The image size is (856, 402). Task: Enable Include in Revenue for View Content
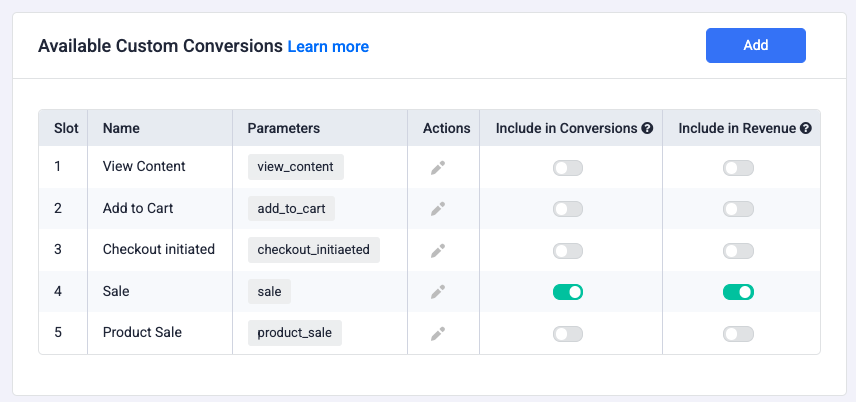(x=738, y=168)
